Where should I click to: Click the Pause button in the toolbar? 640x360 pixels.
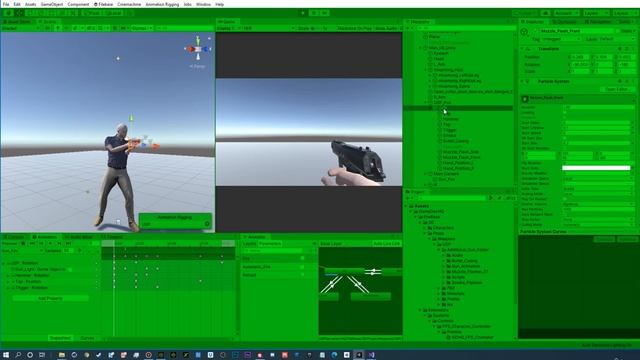tap(314, 13)
